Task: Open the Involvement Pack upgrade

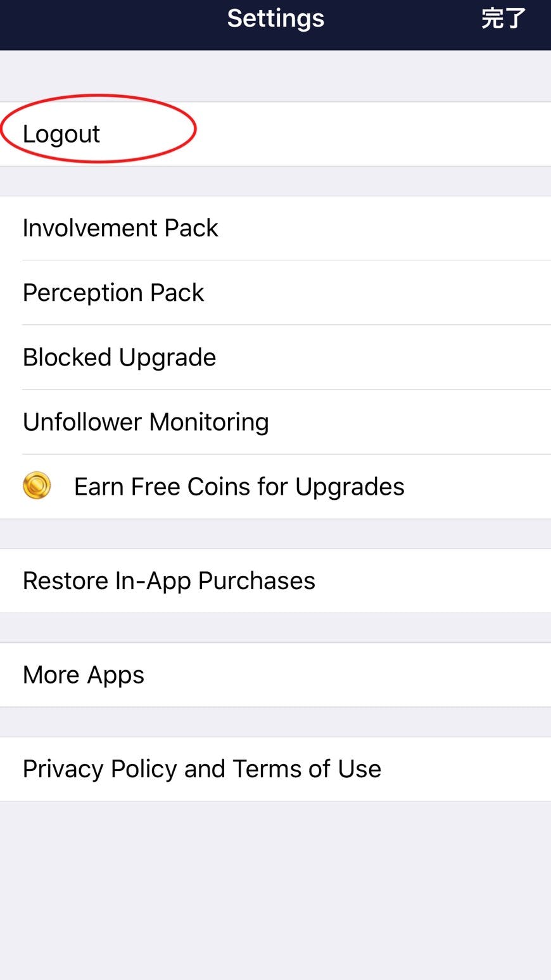Action: point(120,228)
